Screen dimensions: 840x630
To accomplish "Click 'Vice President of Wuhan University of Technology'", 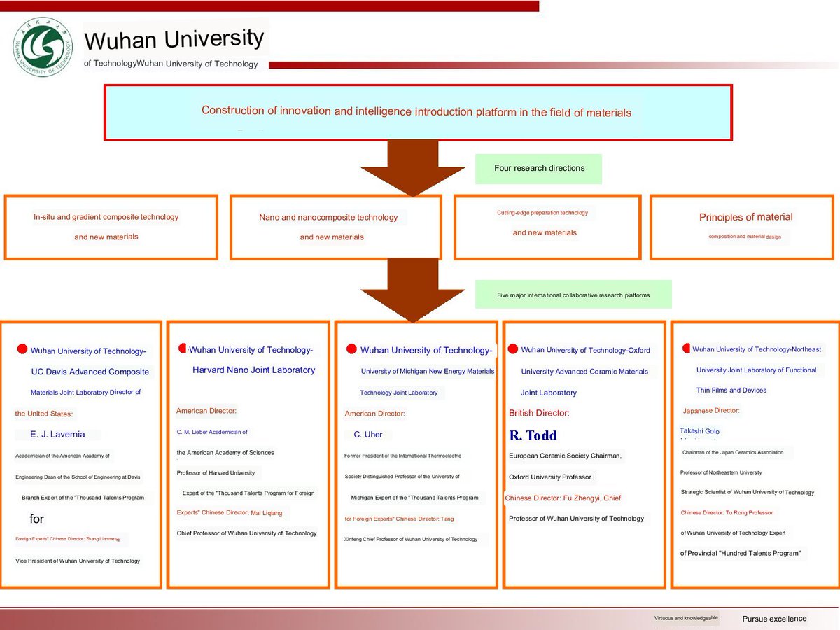I will coord(78,561).
